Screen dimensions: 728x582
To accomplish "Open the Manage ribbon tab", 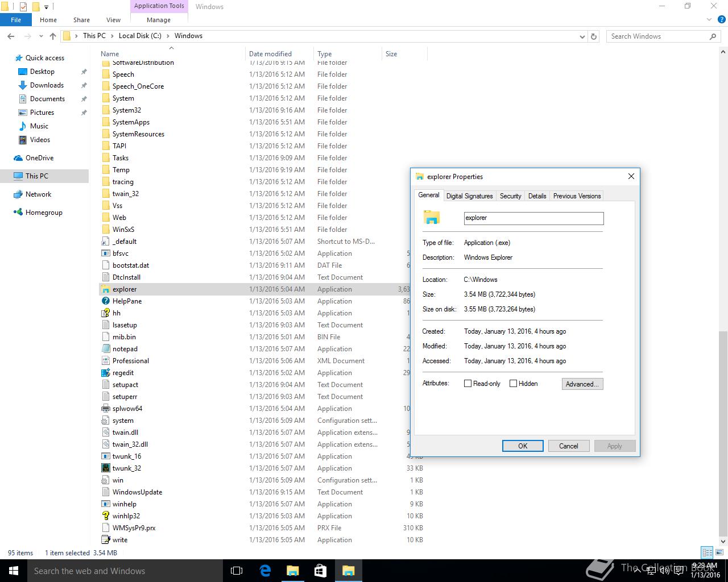I will click(159, 20).
